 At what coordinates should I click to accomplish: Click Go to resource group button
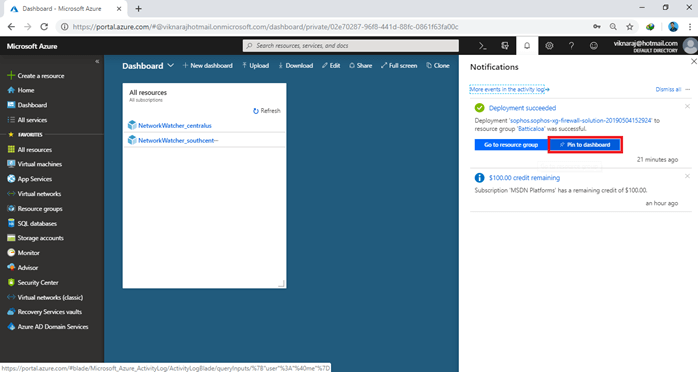[x=511, y=145]
